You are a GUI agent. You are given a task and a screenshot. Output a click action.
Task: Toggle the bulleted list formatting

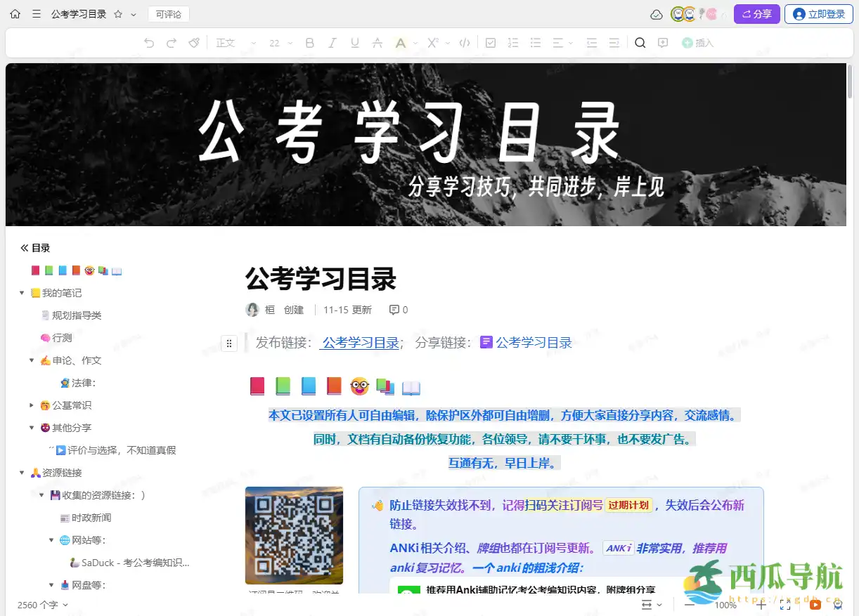pyautogui.click(x=535, y=42)
